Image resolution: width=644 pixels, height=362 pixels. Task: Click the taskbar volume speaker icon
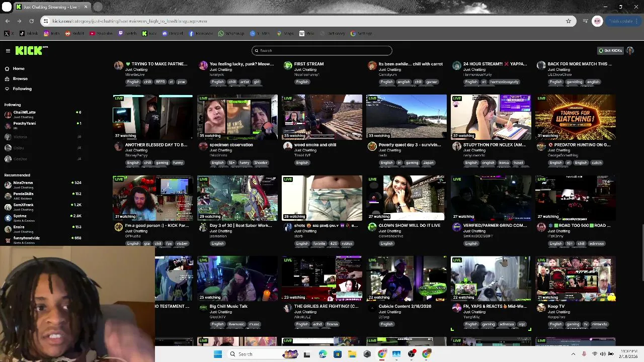click(603, 354)
